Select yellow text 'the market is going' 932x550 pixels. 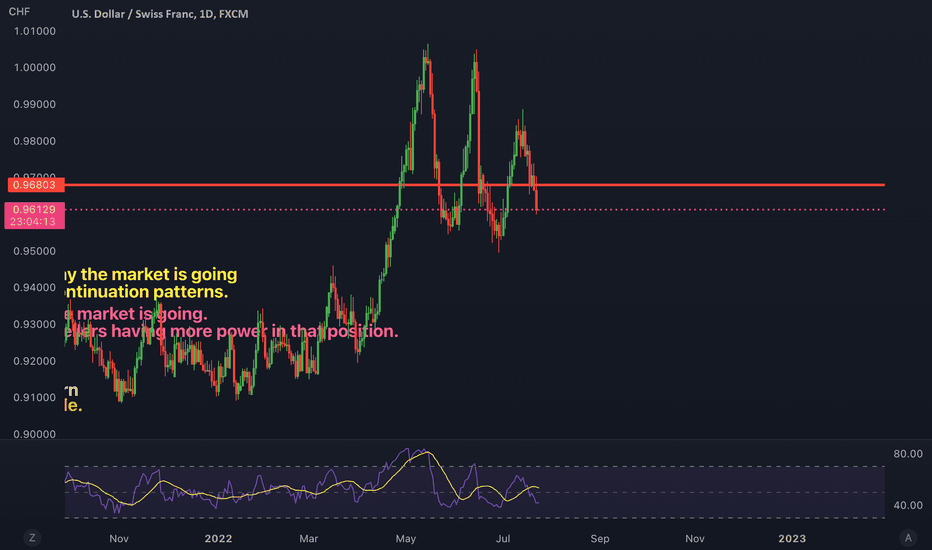tap(159, 274)
